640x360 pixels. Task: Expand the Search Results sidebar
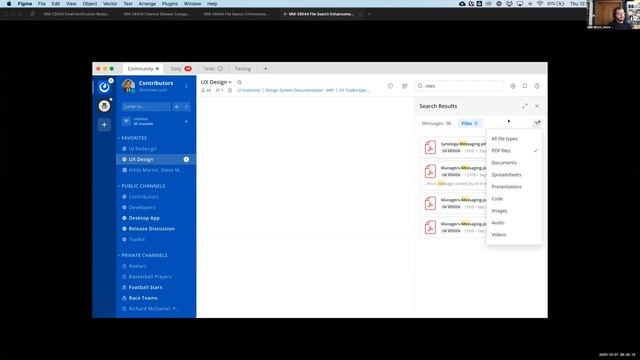[525, 106]
